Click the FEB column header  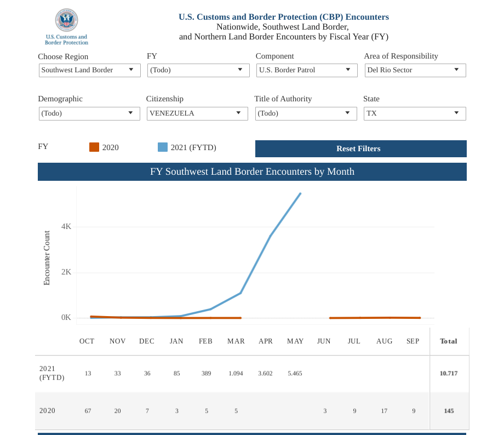(206, 341)
